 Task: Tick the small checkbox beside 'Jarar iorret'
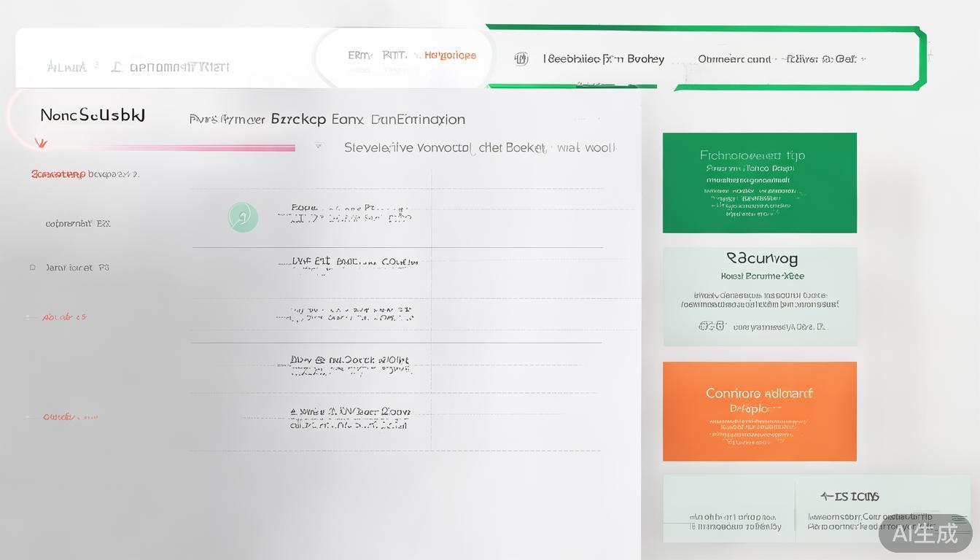pos(32,268)
